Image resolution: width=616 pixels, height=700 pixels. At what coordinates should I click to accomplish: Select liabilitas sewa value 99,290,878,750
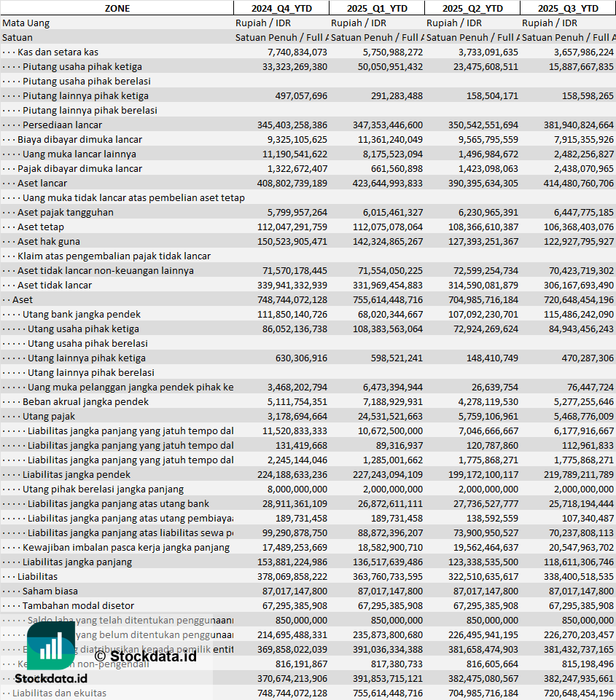point(295,533)
